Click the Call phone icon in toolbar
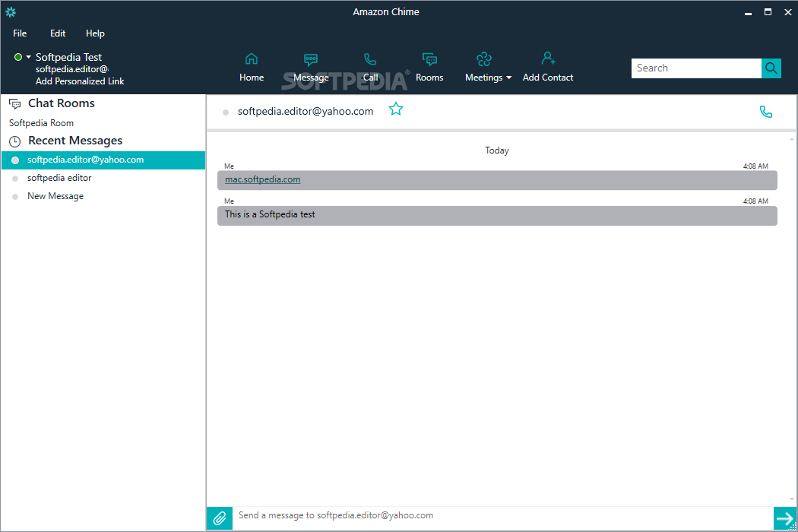 click(x=370, y=59)
